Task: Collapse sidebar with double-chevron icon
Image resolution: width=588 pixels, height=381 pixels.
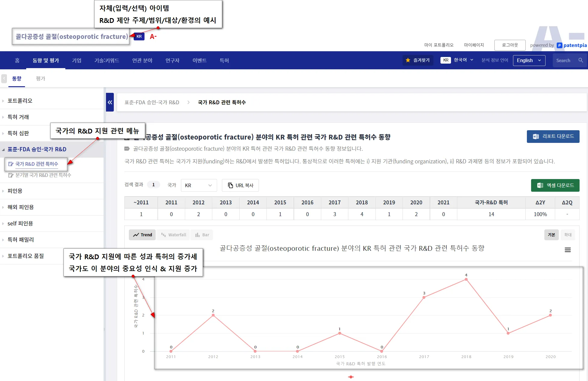Action: (x=110, y=102)
